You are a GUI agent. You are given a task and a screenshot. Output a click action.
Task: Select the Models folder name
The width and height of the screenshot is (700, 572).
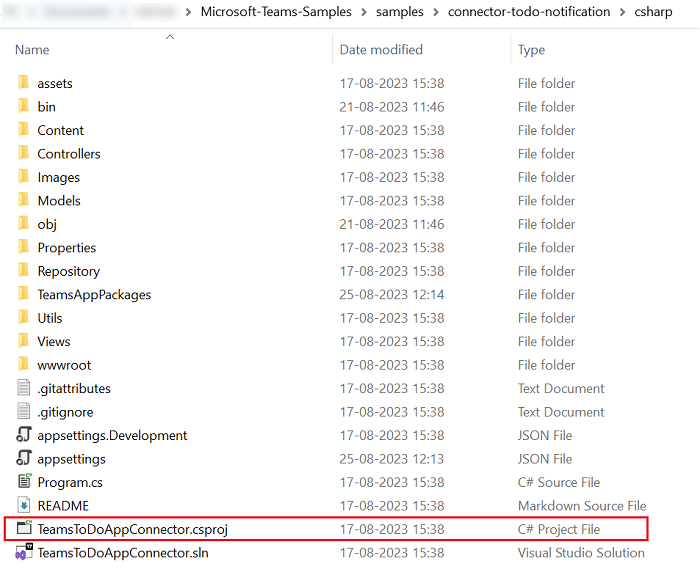[59, 201]
